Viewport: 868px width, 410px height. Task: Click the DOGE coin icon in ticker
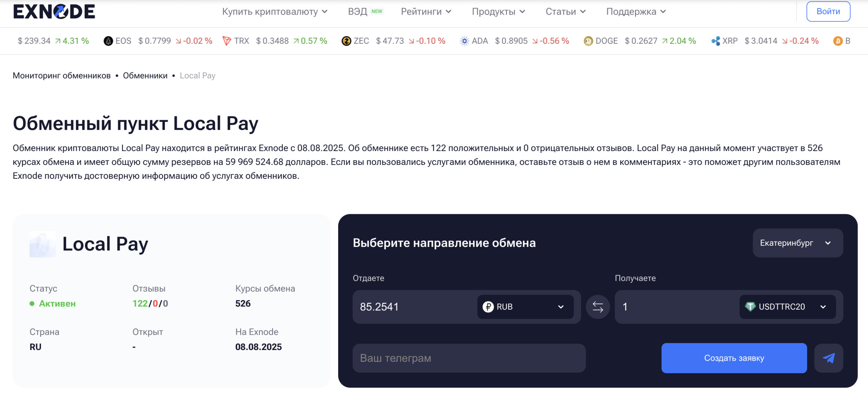pyautogui.click(x=588, y=41)
